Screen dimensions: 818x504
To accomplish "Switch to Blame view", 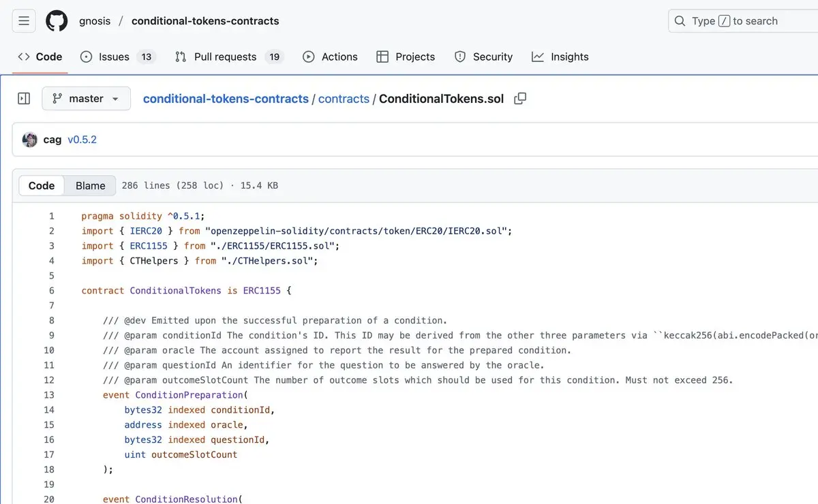I will [90, 186].
